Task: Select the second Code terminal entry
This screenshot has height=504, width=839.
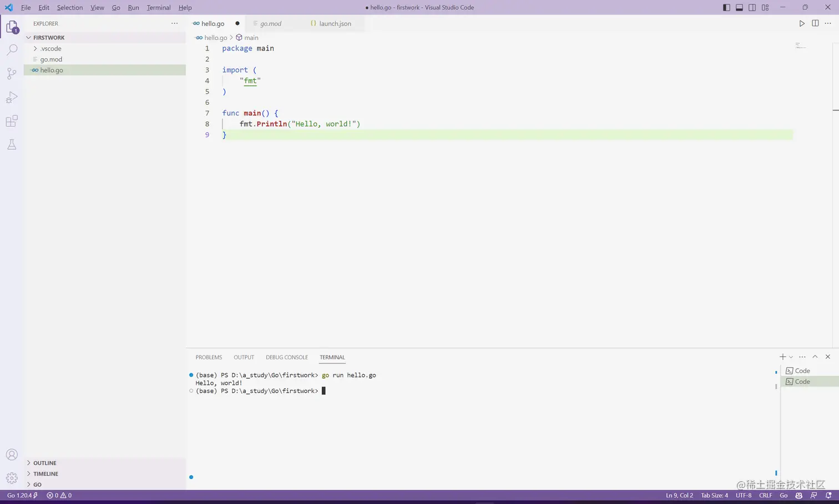Action: point(810,381)
